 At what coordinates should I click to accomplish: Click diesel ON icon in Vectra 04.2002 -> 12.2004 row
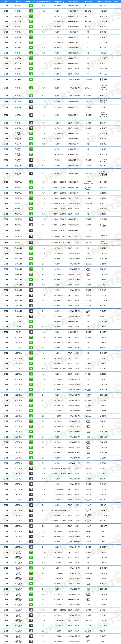pos(31,510)
